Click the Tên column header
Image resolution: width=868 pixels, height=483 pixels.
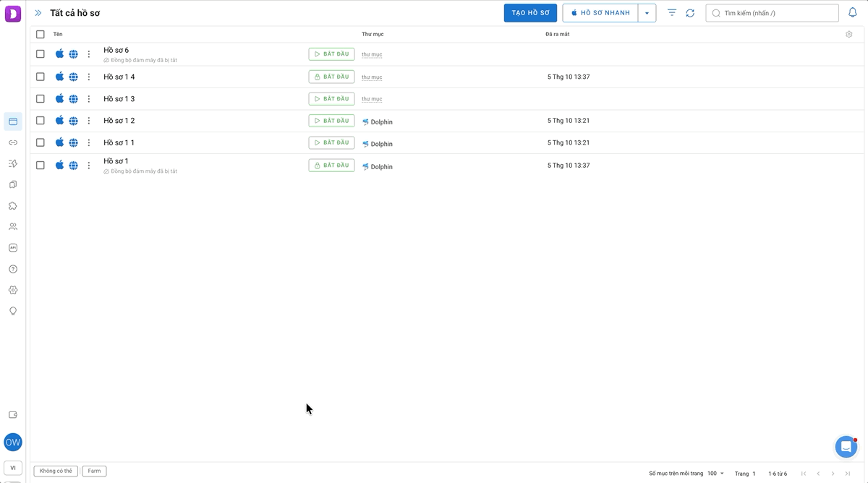(58, 34)
